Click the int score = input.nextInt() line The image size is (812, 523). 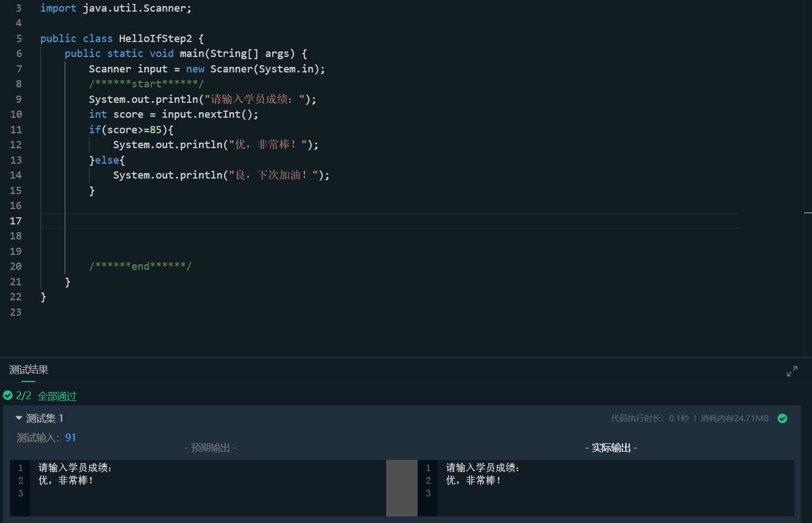(x=173, y=114)
